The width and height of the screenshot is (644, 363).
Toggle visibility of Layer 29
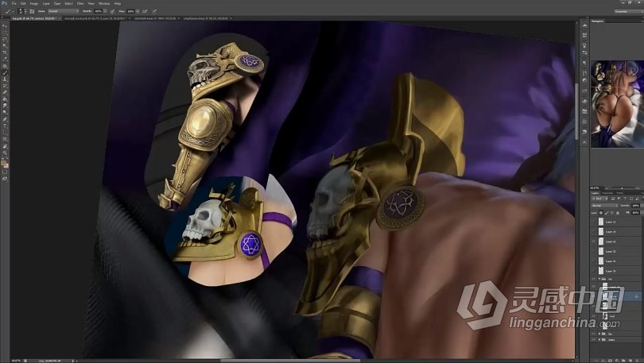[x=593, y=231]
